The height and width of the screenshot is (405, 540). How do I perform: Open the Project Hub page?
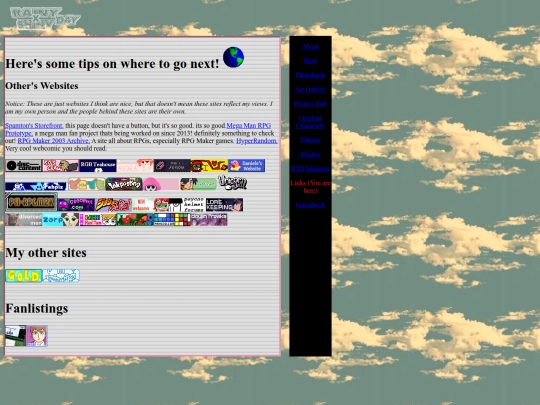pos(310,104)
